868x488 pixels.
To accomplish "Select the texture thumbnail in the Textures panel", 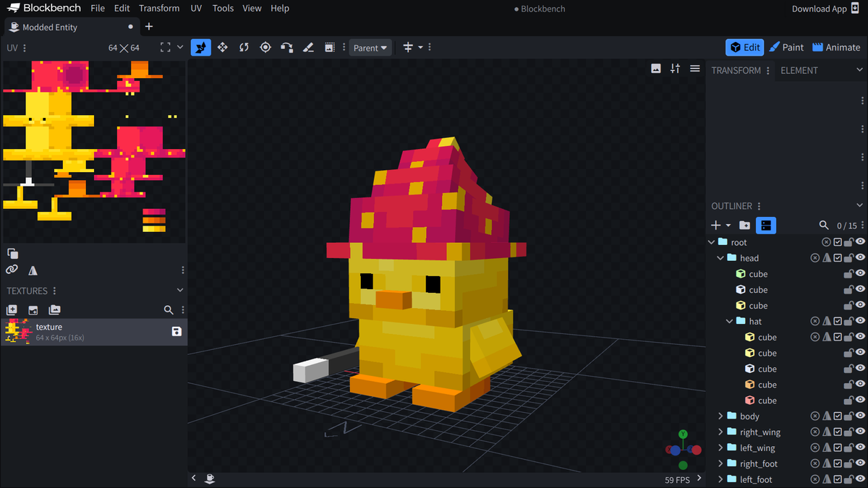I will 17,332.
